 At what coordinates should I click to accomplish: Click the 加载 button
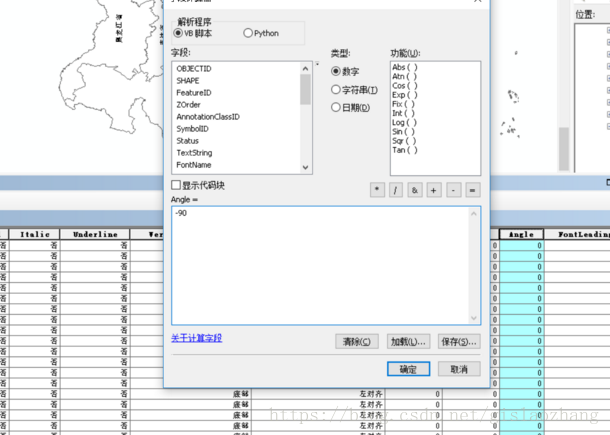[x=408, y=342]
